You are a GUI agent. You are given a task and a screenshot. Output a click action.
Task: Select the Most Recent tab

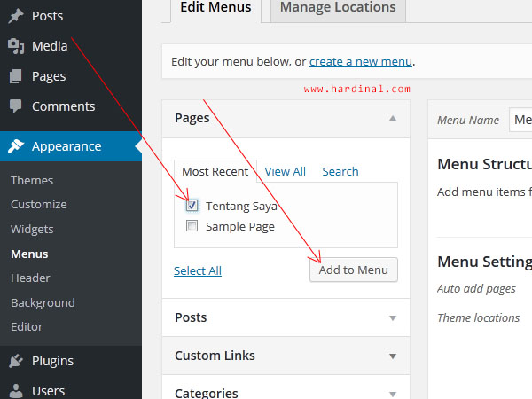coord(215,172)
